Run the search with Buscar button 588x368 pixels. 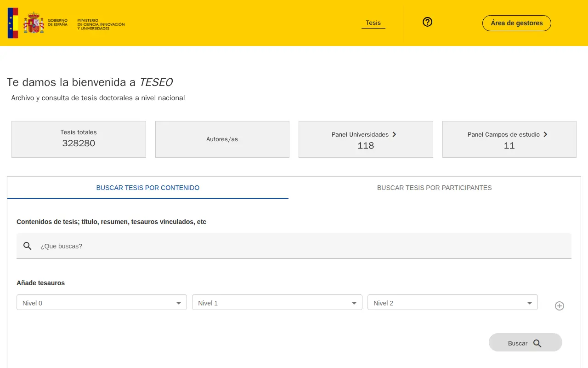tap(525, 342)
